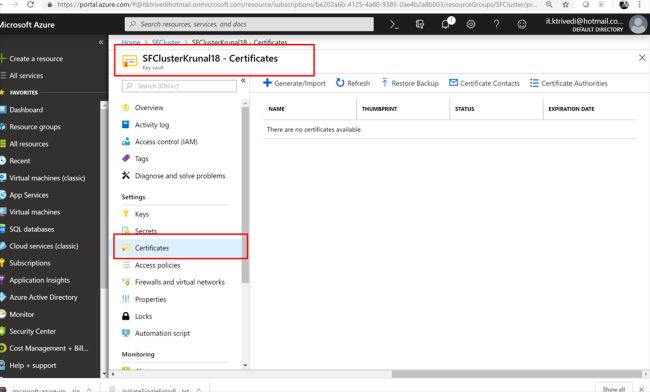This screenshot has height=392, width=650.
Task: Open the portal settings gear
Action: coord(471,24)
